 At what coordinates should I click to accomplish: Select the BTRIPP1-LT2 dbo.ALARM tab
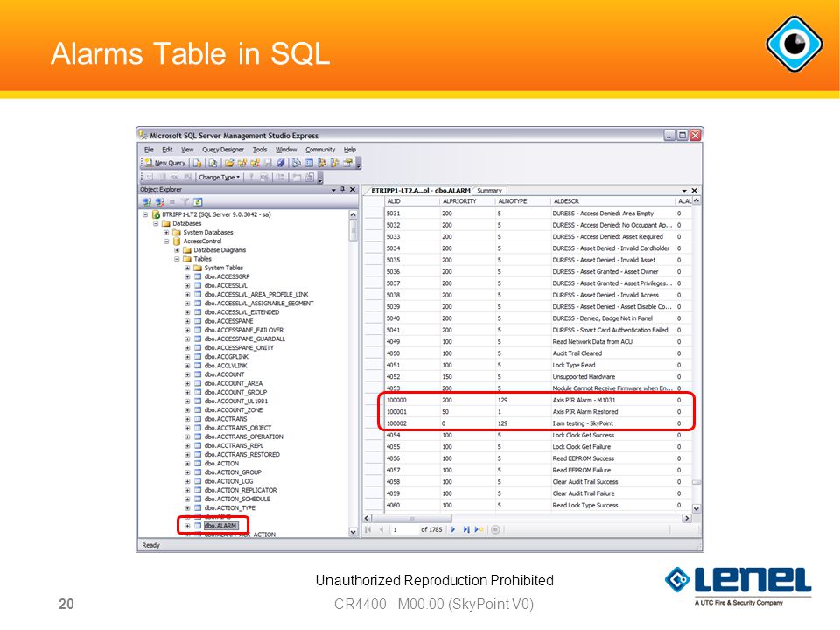click(x=421, y=190)
